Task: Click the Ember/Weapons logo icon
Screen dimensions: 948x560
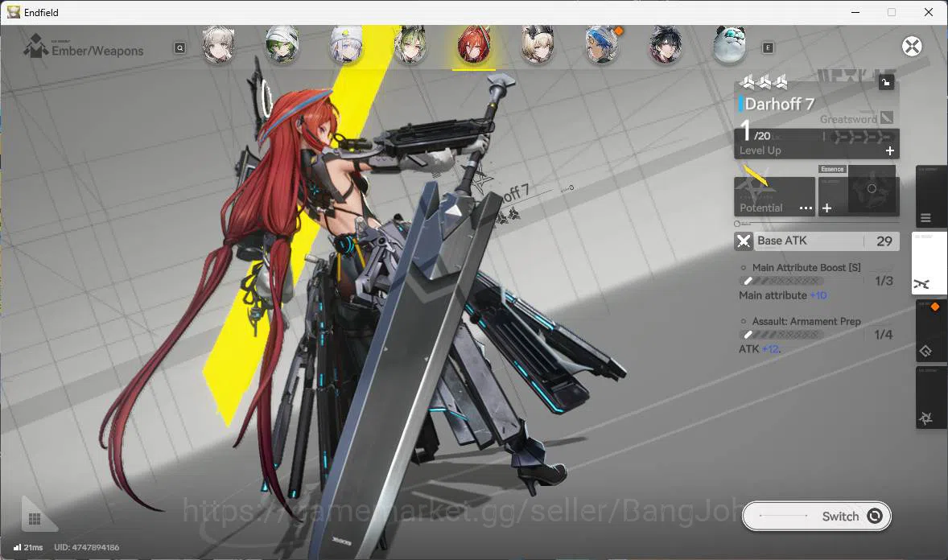Action: (35, 46)
